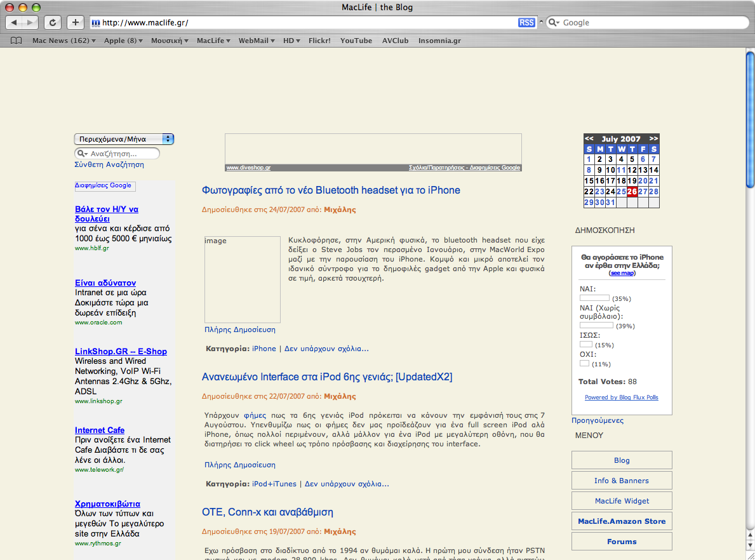The width and height of the screenshot is (755, 560).
Task: Open the WebMail bookmarks folder
Action: click(257, 41)
